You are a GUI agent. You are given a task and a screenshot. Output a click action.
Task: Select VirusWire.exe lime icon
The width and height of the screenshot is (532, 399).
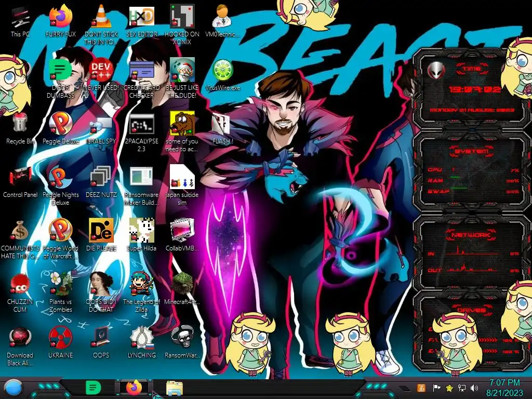[222, 70]
